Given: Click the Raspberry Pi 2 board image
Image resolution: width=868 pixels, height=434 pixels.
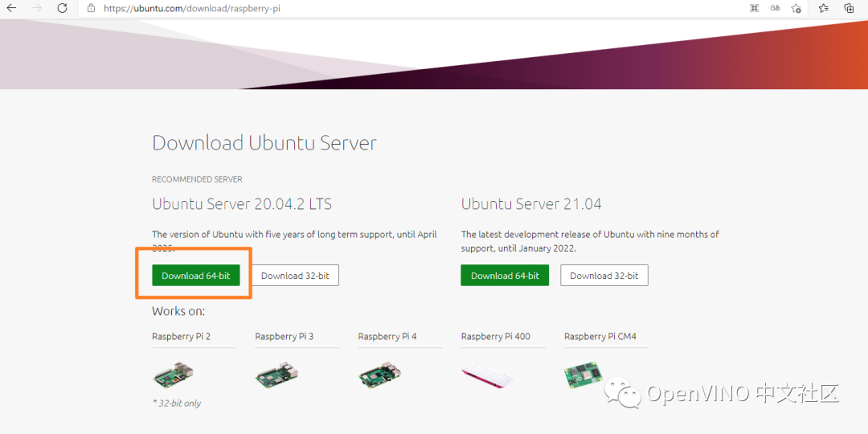Looking at the screenshot, I should point(174,375).
